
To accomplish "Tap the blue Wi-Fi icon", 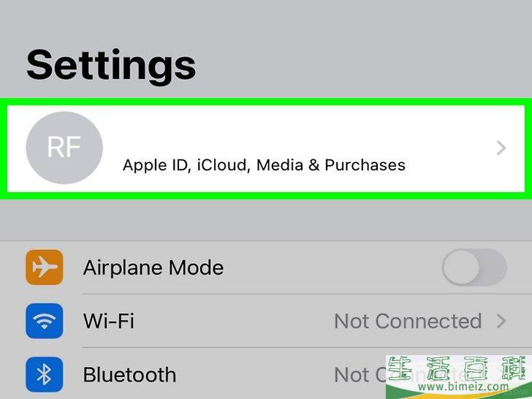I will point(44,321).
